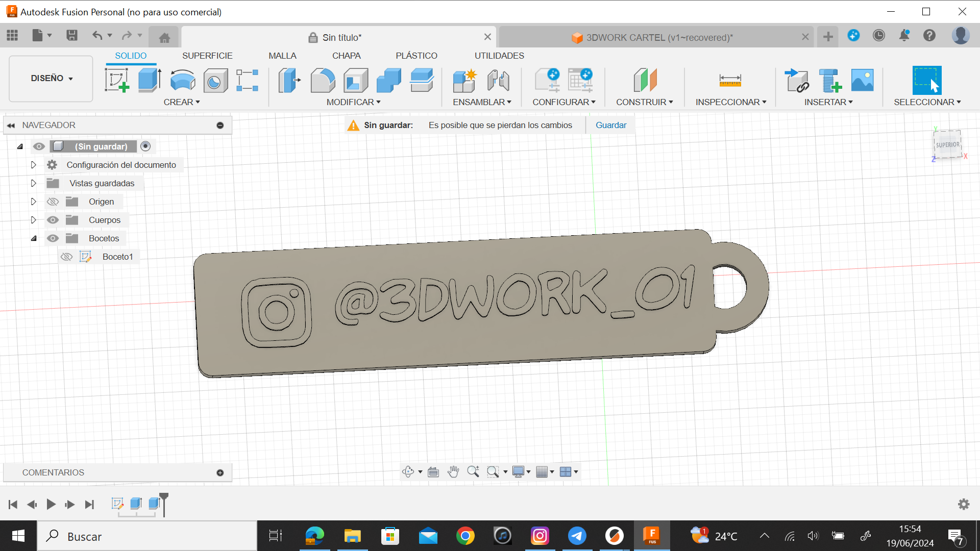Image resolution: width=980 pixels, height=551 pixels.
Task: Open the Fillet tool
Action: click(323, 80)
